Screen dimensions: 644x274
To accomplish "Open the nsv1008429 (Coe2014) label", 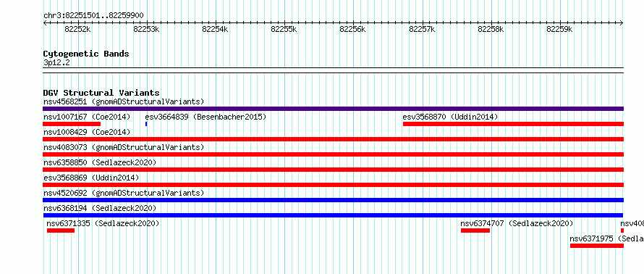I will tap(87, 132).
